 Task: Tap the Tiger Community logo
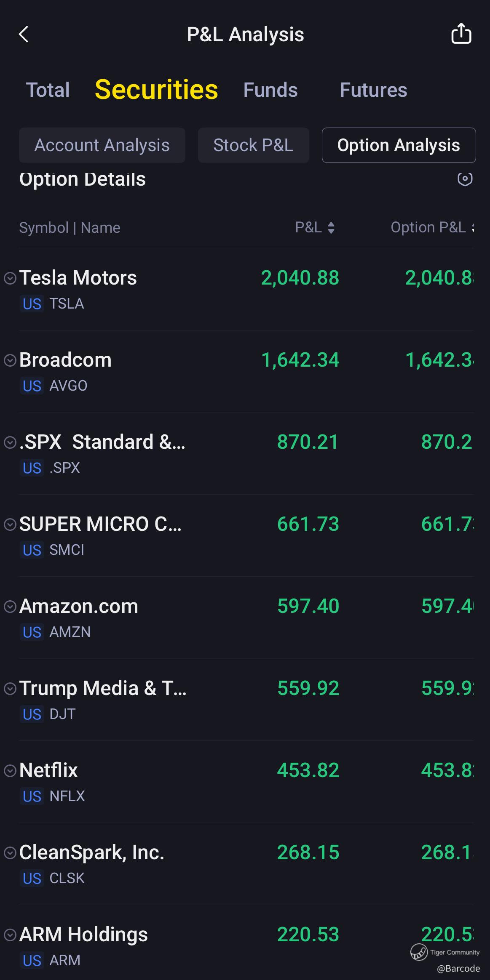point(419,952)
